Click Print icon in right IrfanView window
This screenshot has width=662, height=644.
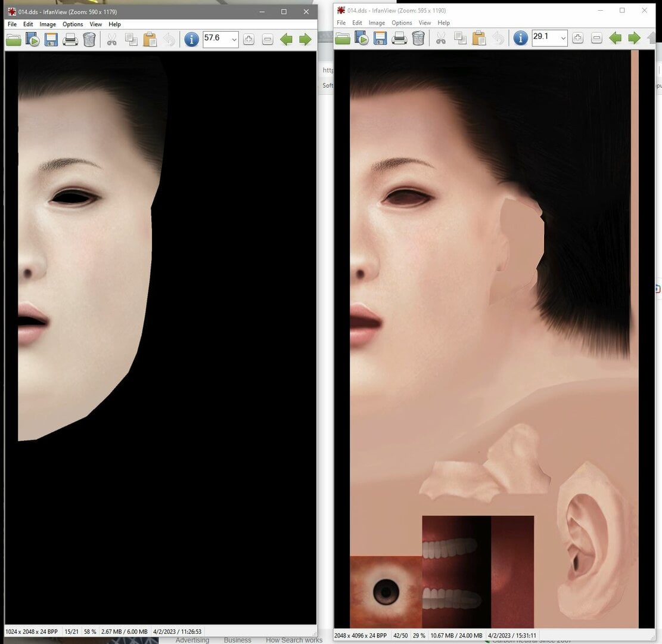coord(399,38)
